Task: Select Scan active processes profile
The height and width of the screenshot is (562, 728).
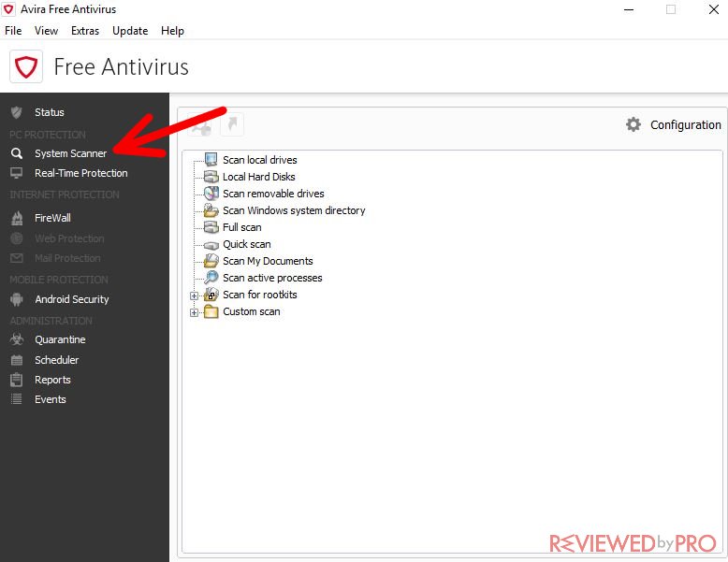Action: tap(272, 278)
